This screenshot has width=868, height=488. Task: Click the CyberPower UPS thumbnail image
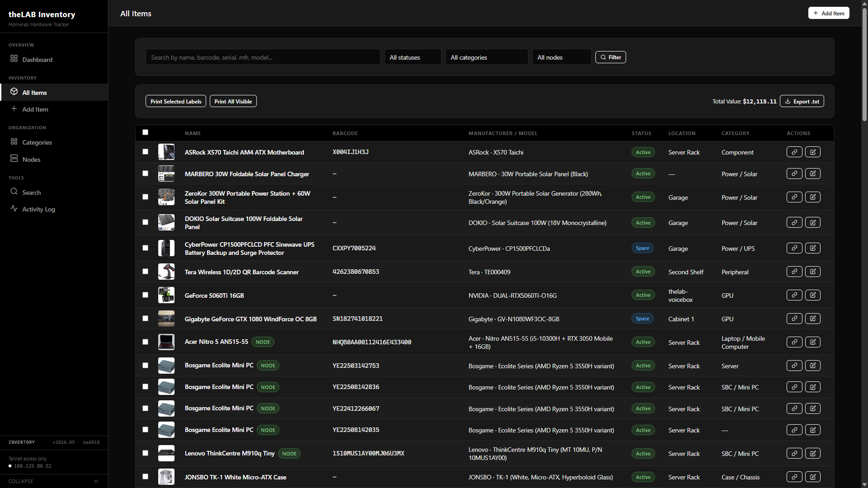166,248
